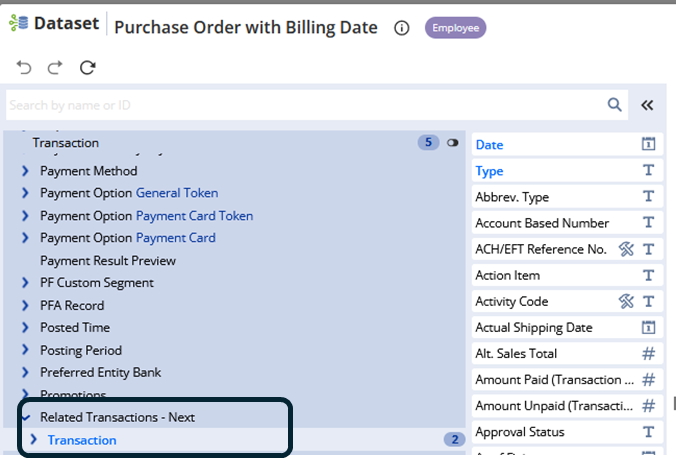
Task: Select the Approval Status field
Action: [567, 432]
